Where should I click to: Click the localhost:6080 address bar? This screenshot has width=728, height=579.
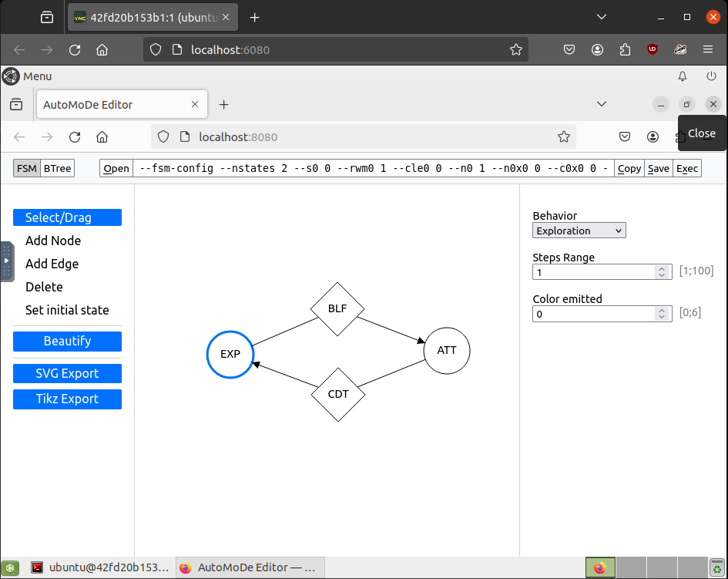pos(336,49)
